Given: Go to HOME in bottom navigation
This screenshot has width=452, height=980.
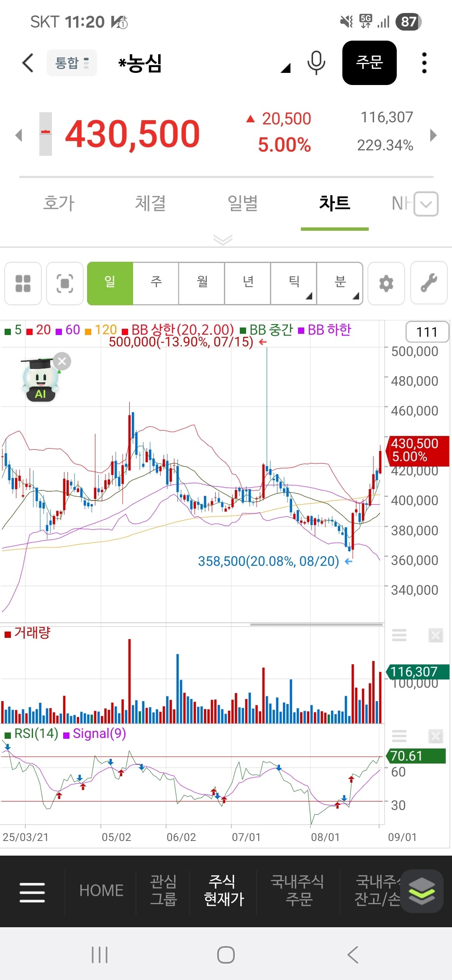Looking at the screenshot, I should point(101,890).
